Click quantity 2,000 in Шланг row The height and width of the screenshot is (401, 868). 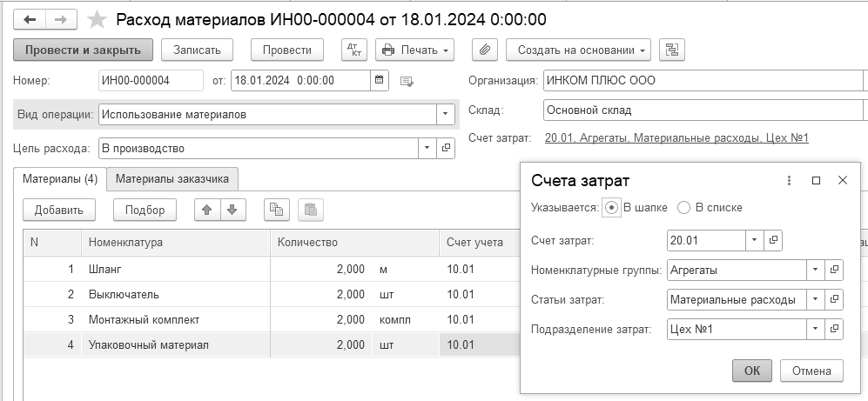tap(351, 270)
